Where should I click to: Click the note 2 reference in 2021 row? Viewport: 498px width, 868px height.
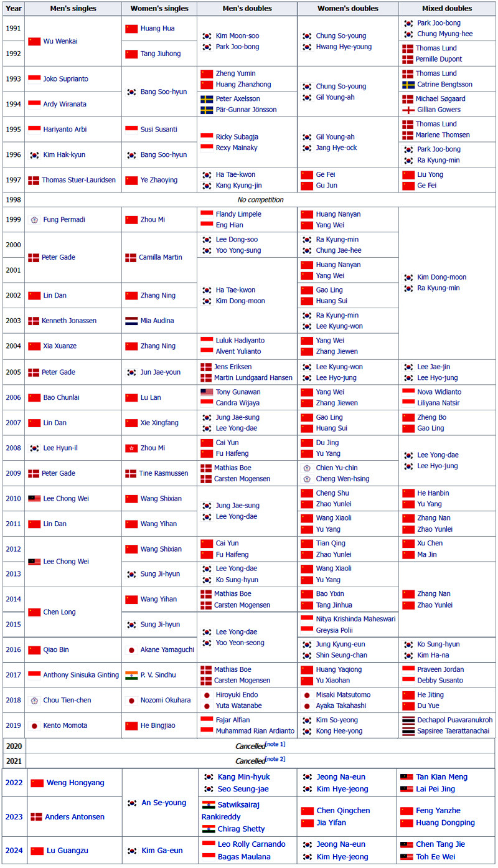tap(275, 758)
